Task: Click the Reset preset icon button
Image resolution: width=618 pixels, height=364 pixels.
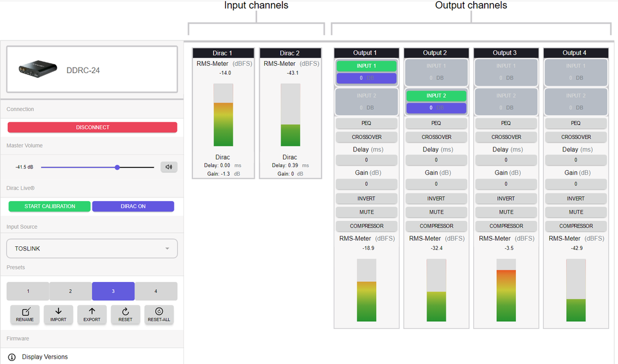Action: [x=126, y=315]
